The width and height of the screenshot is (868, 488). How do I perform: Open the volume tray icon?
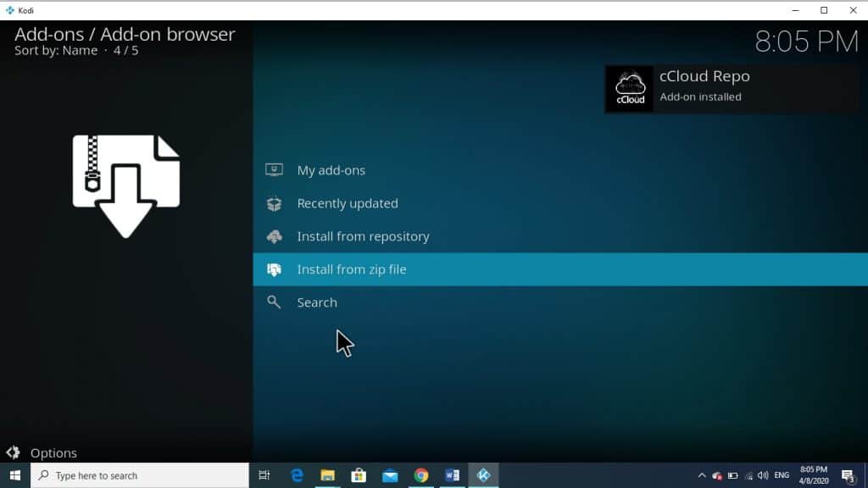pyautogui.click(x=764, y=475)
